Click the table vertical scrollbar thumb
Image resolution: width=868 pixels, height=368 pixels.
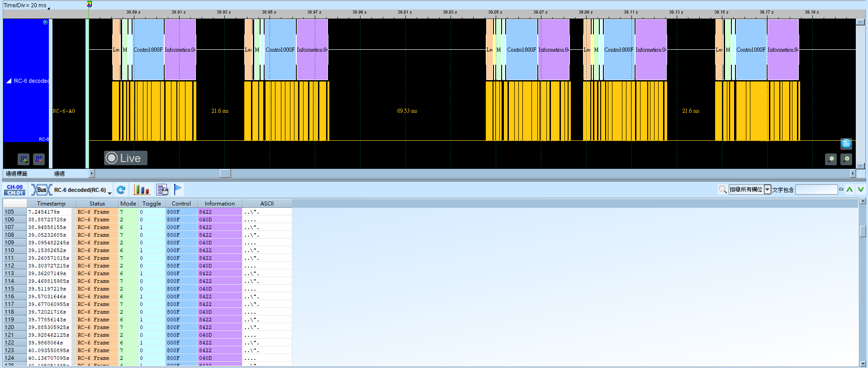point(863,231)
